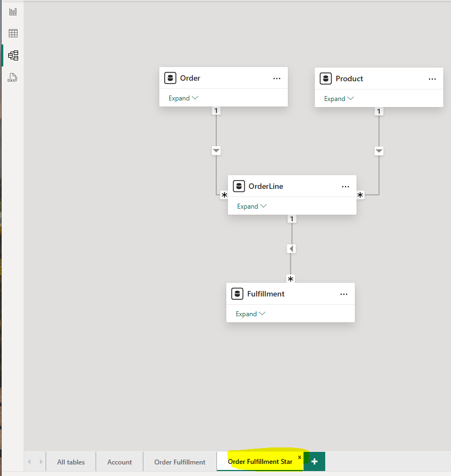This screenshot has width=451, height=476.
Task: Open the Product table more options menu
Action: click(x=432, y=79)
